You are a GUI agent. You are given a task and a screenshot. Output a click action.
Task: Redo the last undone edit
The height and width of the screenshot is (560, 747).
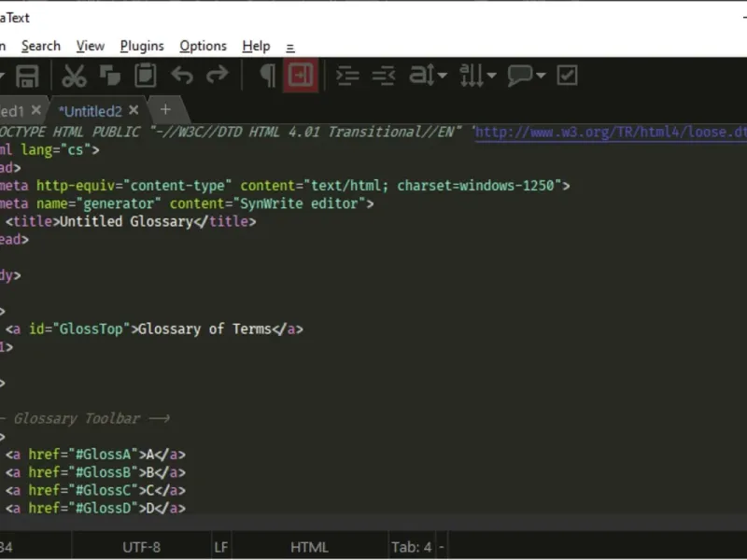click(217, 76)
